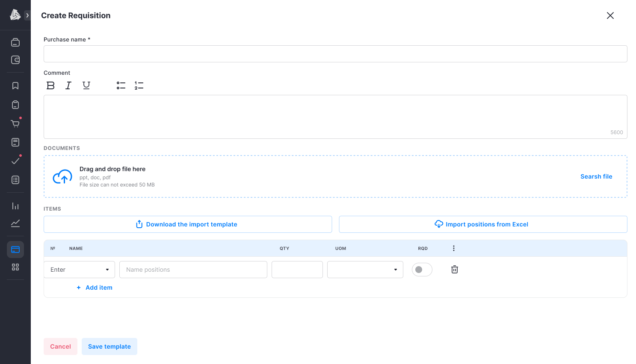Click the Cancel button

pyautogui.click(x=60, y=346)
